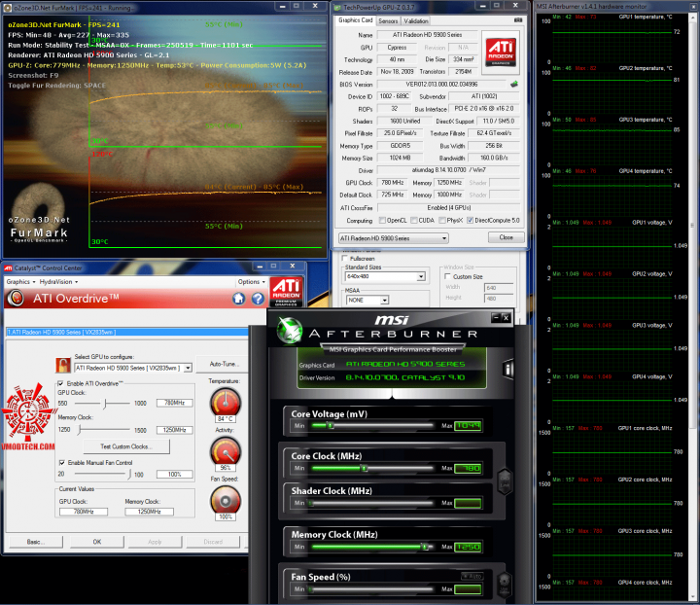Toggle the CUDA checkbox in GPU-Z
This screenshot has height=605, width=700.
[414, 220]
